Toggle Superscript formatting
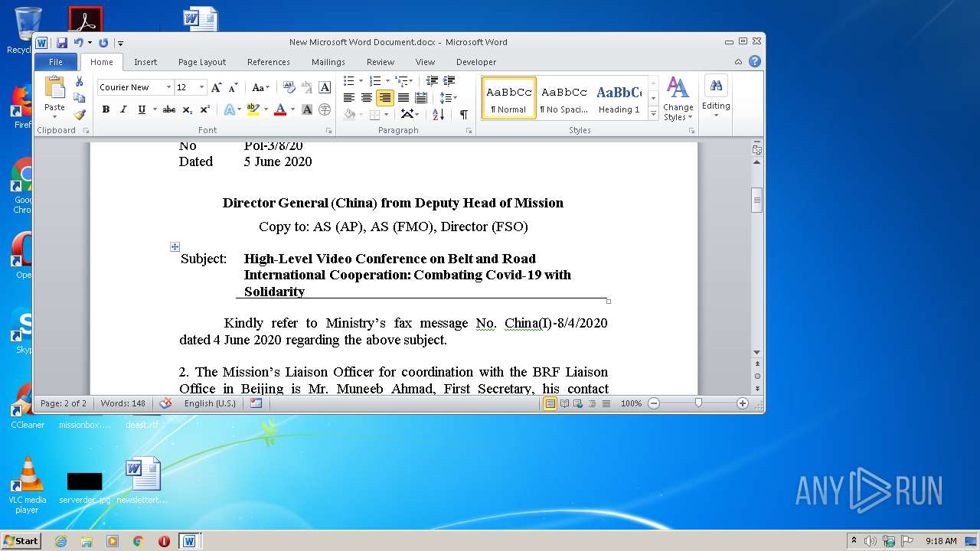980x551 pixels. coord(205,109)
